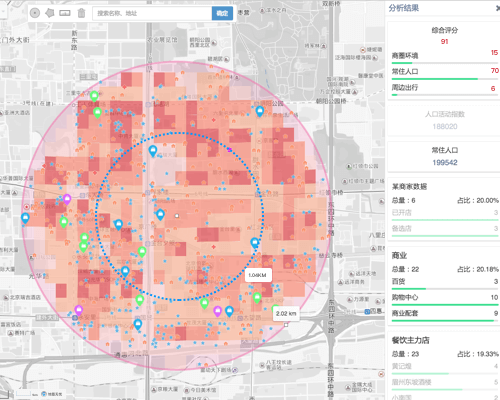Click the 远洋天地 map label

(366, 273)
